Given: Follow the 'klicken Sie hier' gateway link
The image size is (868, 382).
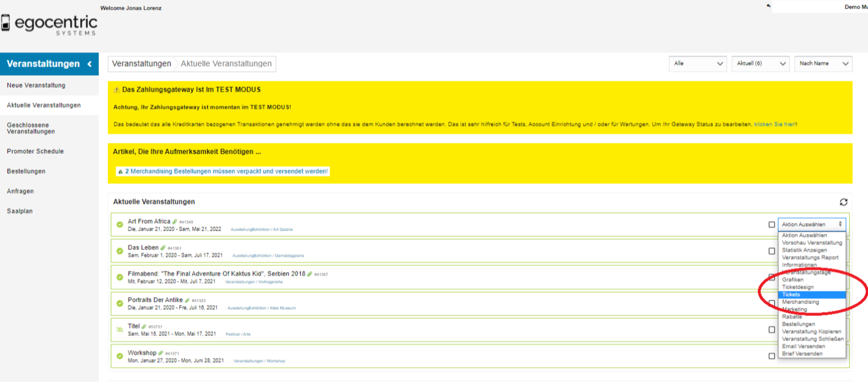Looking at the screenshot, I should pos(775,124).
